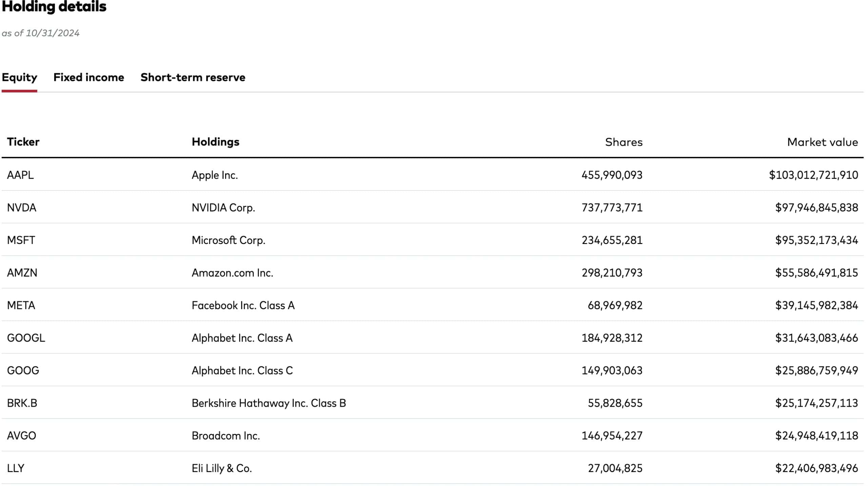
Task: Select the Amazon.com Inc. holding name
Action: pos(232,272)
